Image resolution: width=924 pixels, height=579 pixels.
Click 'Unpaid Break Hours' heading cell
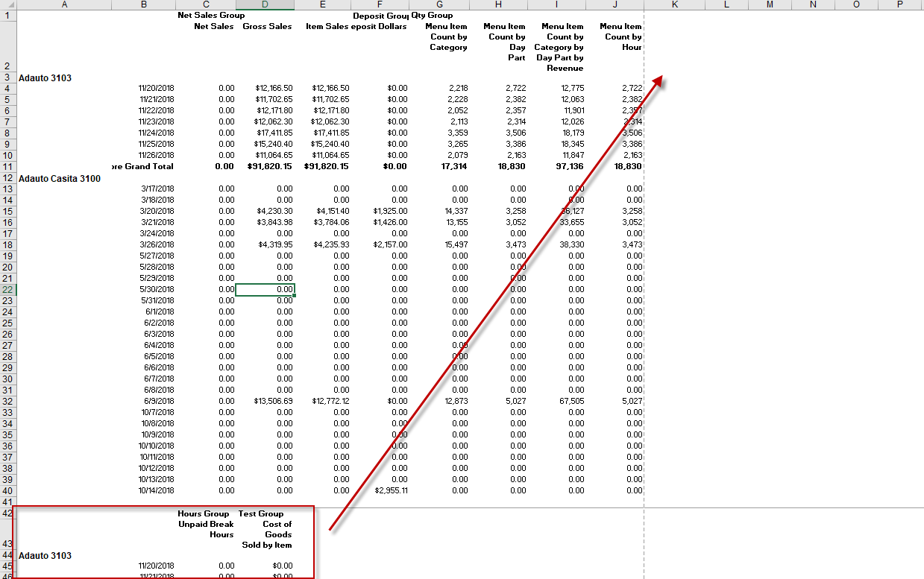(206, 529)
